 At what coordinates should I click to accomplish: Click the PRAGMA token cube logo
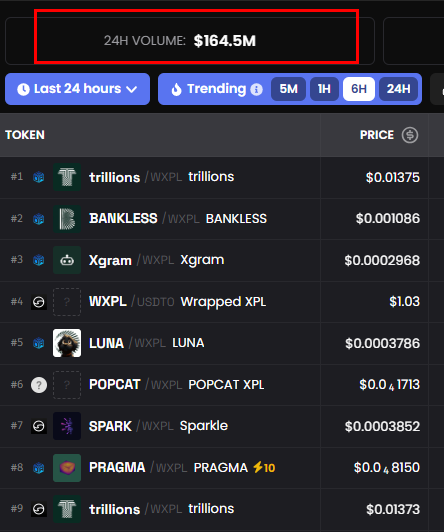tap(67, 468)
